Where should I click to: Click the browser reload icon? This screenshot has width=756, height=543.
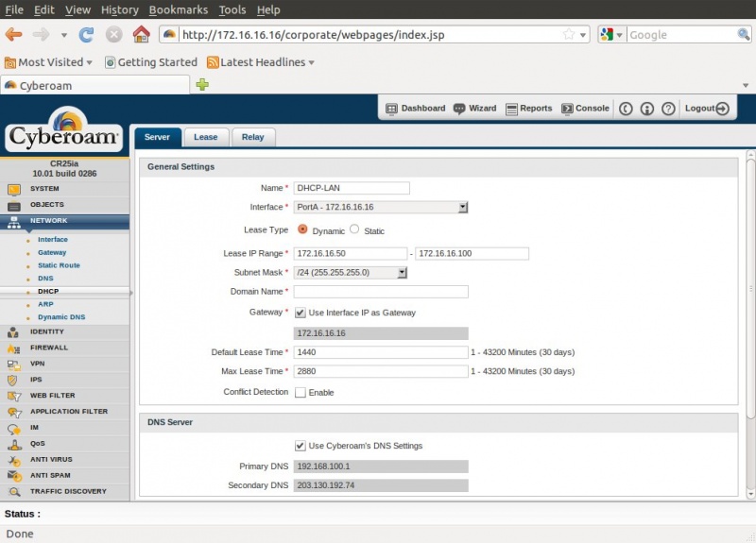pyautogui.click(x=86, y=35)
